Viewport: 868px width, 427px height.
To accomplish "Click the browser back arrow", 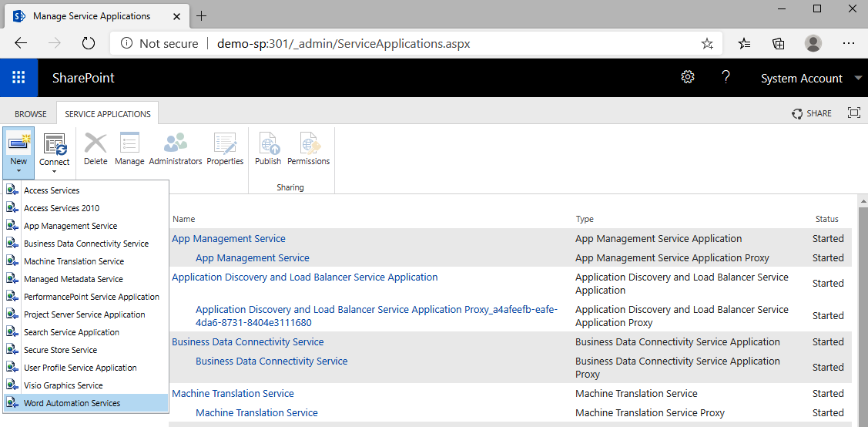I will click(x=21, y=44).
